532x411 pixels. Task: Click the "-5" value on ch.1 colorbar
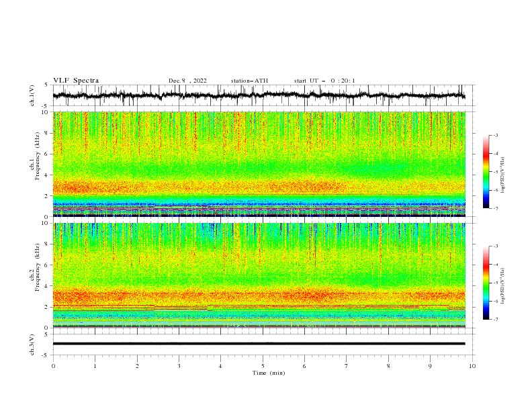click(495, 172)
